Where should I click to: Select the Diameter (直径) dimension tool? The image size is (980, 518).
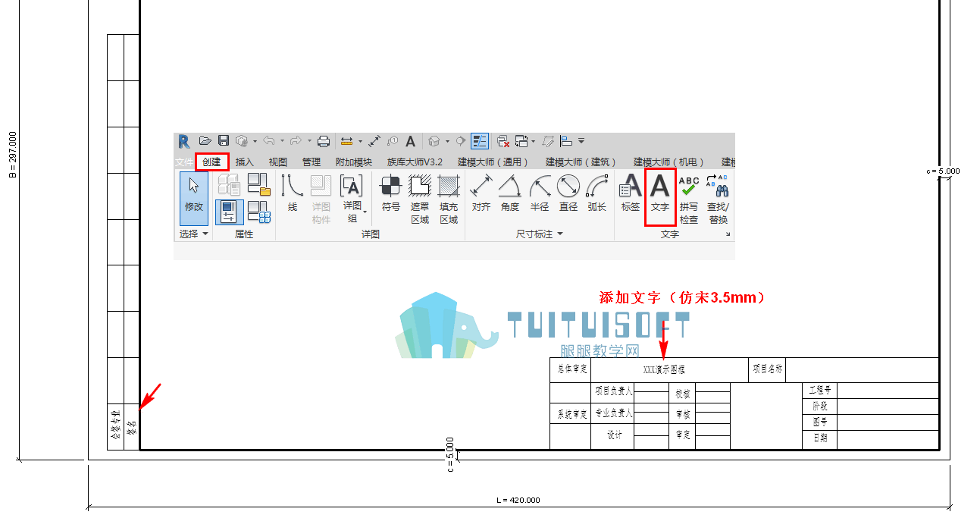click(568, 193)
